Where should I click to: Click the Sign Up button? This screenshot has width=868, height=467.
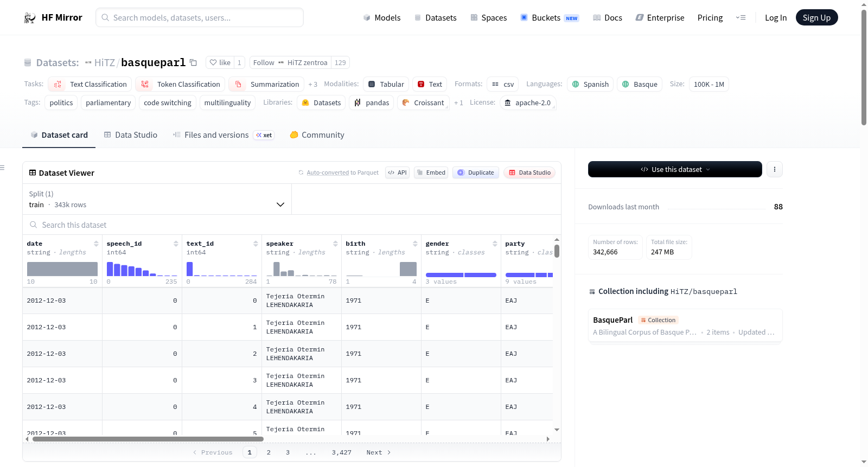pos(816,17)
